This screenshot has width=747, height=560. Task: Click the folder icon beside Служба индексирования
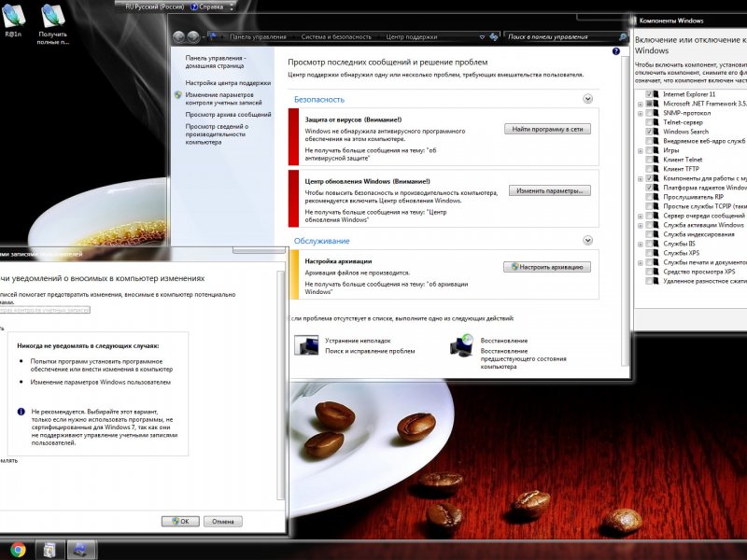pos(656,234)
